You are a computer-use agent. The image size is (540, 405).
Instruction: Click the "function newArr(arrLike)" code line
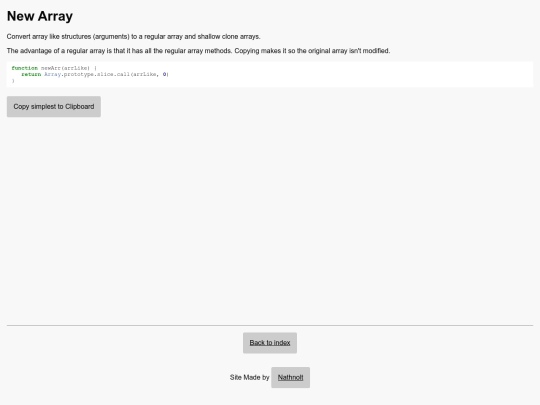click(x=54, y=68)
